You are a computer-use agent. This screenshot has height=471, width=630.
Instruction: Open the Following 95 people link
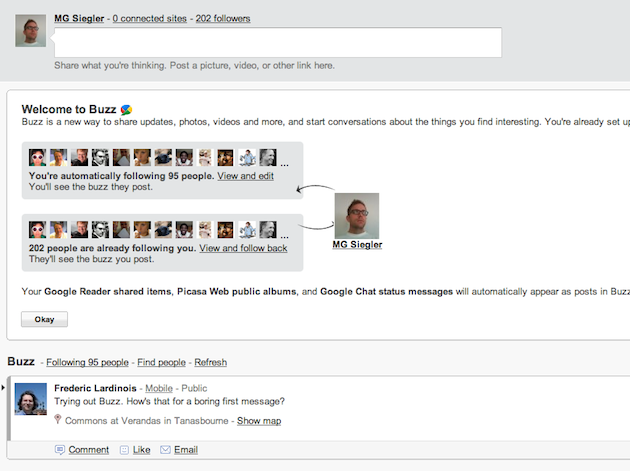(87, 362)
